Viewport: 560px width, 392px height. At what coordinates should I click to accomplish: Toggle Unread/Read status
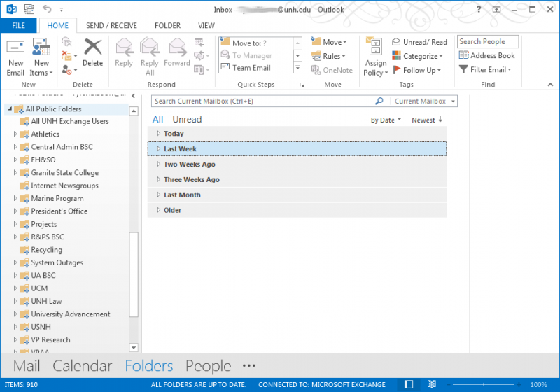(x=419, y=42)
